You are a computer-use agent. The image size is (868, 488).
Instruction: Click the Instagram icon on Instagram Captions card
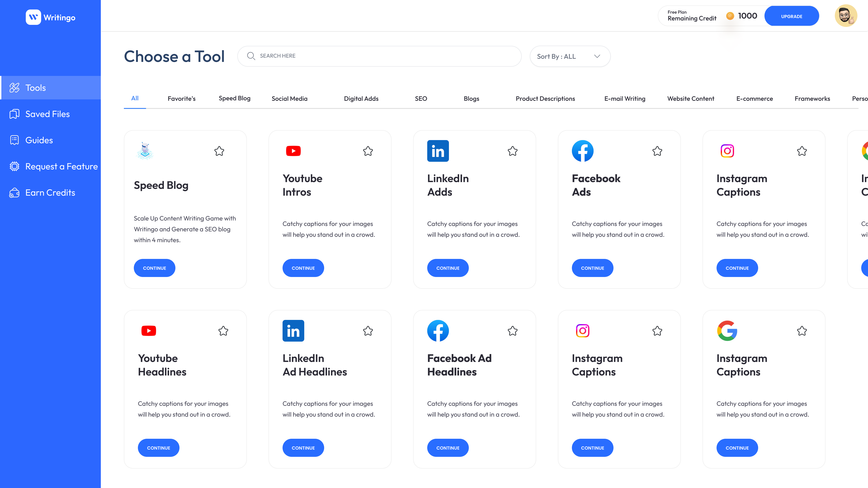point(727,151)
